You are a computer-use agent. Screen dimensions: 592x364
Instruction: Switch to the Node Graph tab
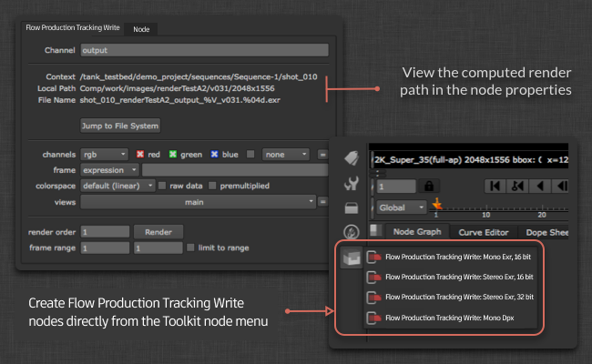(x=417, y=232)
